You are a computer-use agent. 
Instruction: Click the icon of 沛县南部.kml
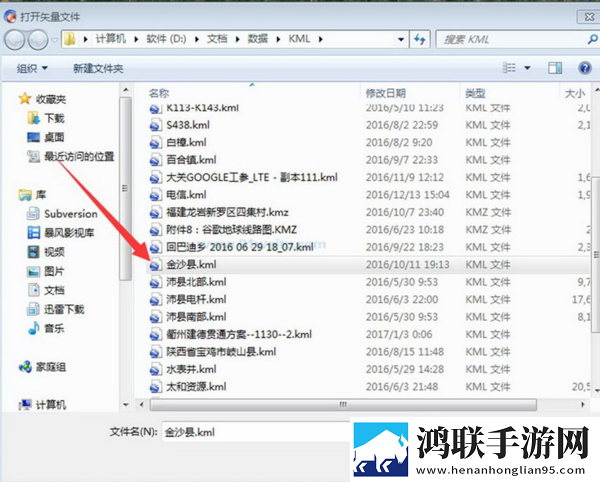(x=155, y=318)
